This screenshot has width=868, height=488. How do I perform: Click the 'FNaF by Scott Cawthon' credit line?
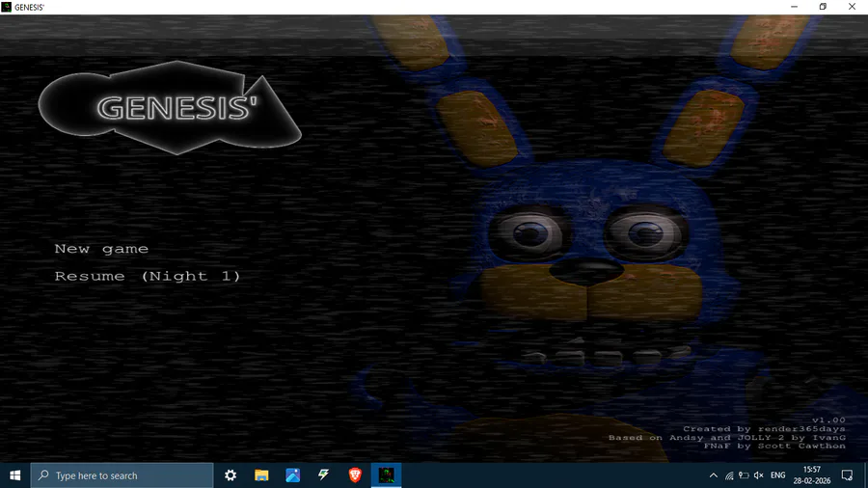774,446
